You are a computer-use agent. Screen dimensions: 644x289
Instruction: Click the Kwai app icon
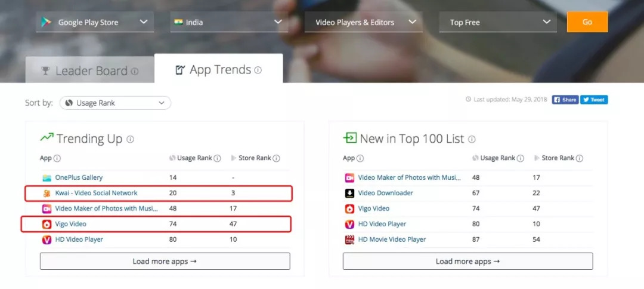click(47, 193)
